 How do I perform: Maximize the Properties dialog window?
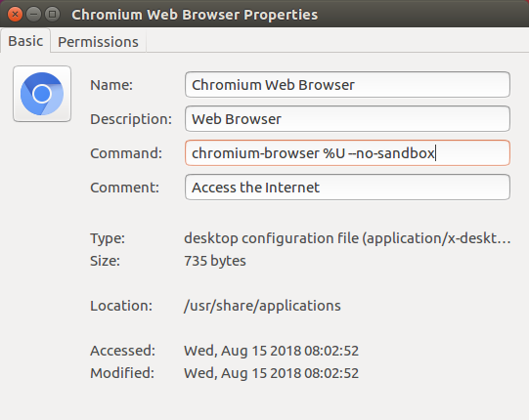[x=52, y=15]
